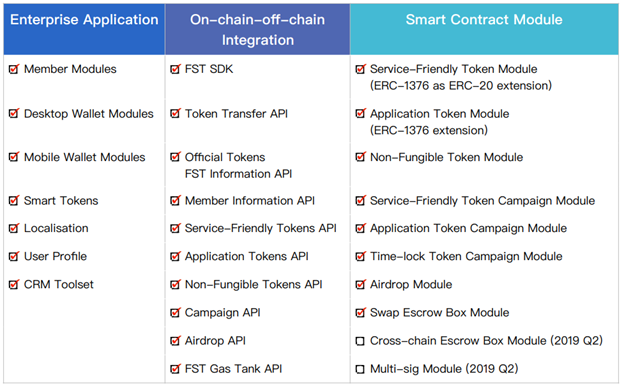Select the Localisation item

56,228
